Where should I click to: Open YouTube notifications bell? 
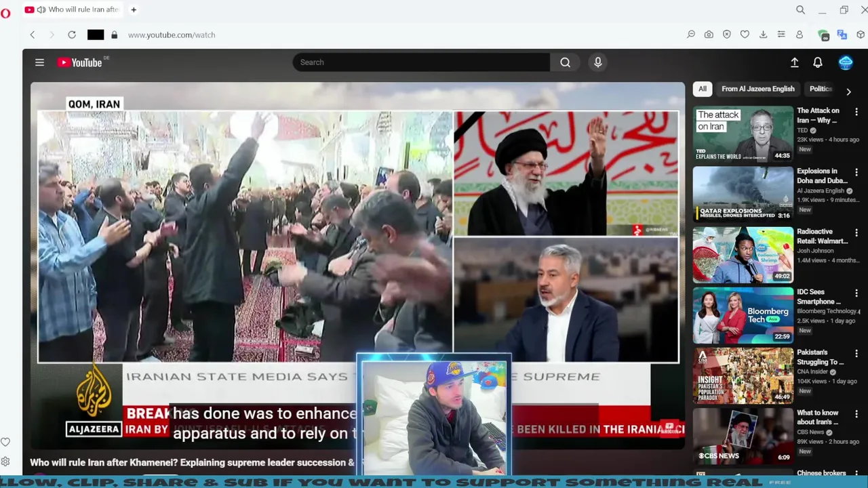pyautogui.click(x=818, y=62)
